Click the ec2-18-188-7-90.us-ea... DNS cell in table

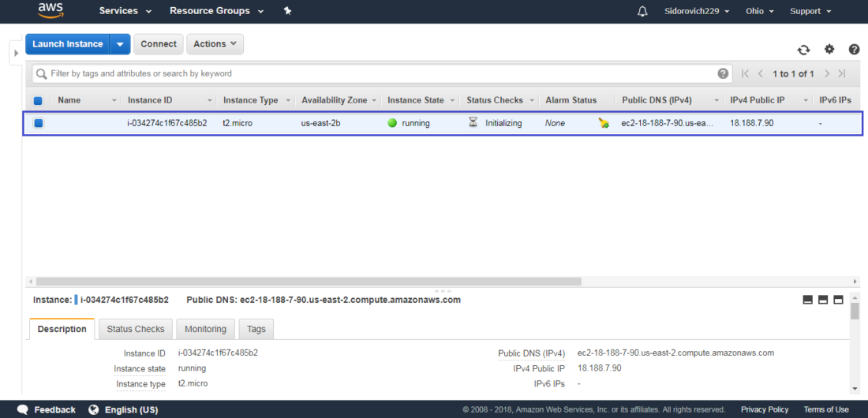coord(668,123)
